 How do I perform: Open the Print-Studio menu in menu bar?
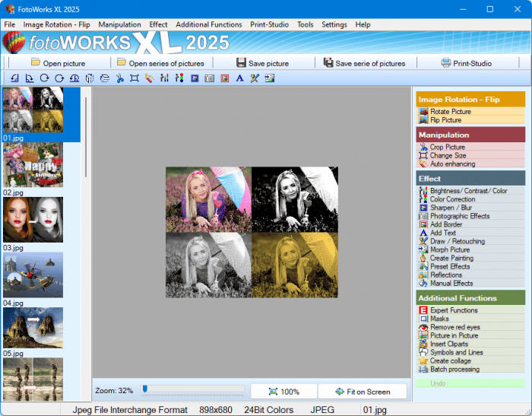[269, 24]
